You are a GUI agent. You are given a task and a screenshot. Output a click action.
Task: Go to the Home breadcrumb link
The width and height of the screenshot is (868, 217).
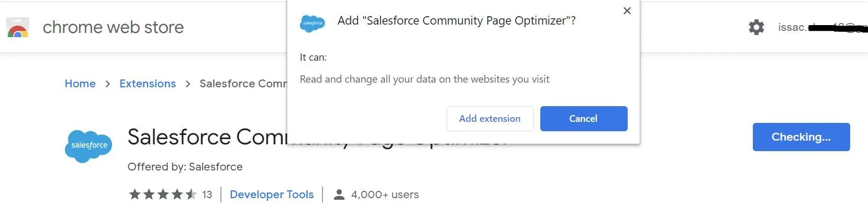tap(80, 84)
